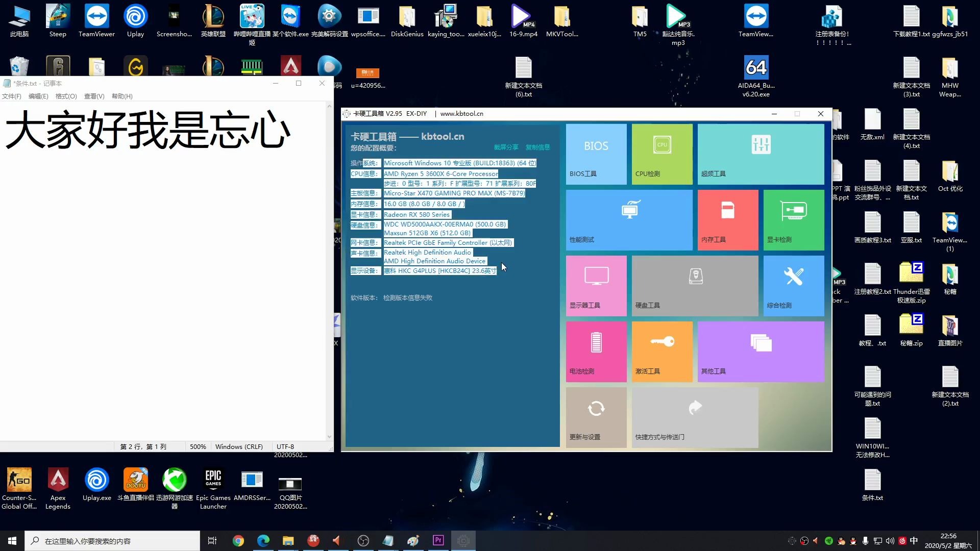Select CPU检测 tool

tap(661, 154)
